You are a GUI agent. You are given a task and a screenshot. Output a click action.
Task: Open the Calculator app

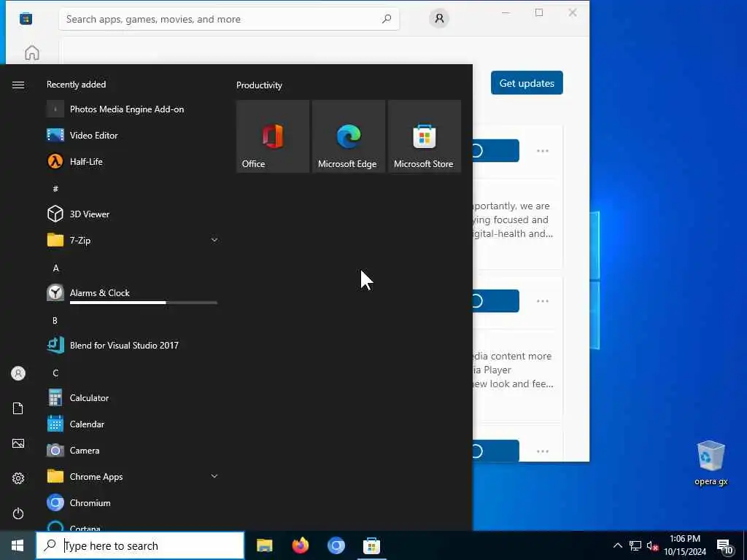tap(132, 397)
